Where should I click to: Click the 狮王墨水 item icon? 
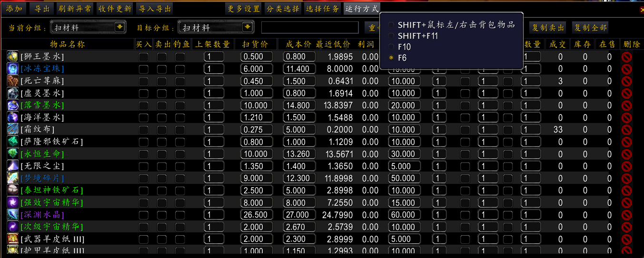coord(13,57)
